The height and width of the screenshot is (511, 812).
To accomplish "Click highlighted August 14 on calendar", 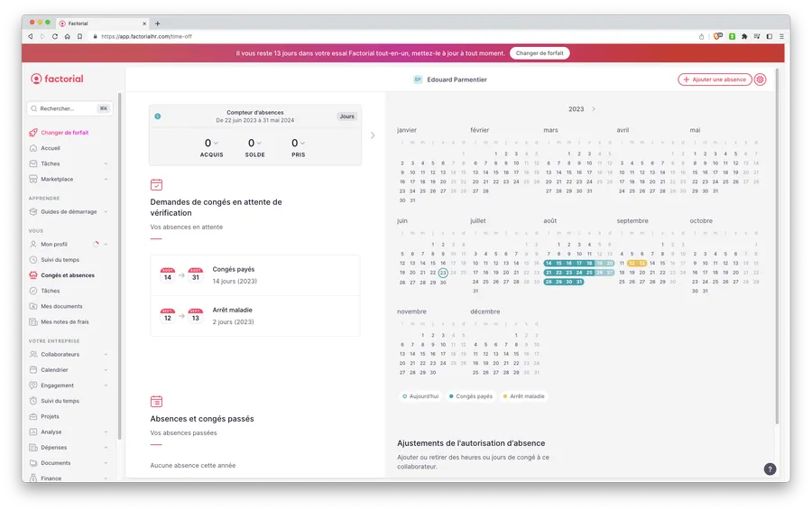I will (549, 264).
